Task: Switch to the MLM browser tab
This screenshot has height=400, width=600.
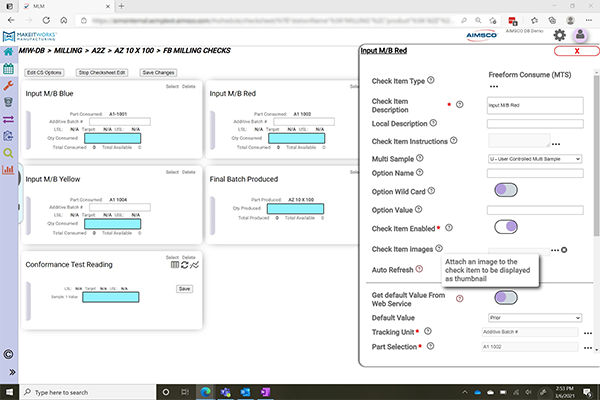Action: click(66, 6)
